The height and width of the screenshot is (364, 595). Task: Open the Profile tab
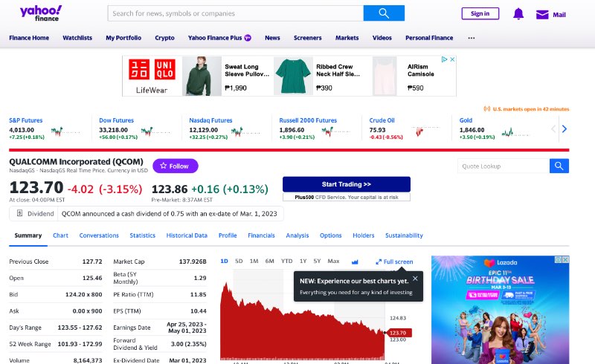(228, 235)
